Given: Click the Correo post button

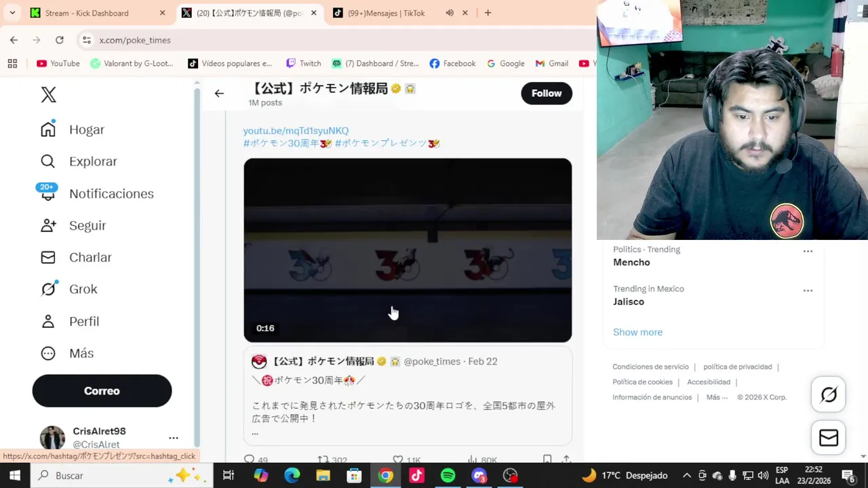Looking at the screenshot, I should (102, 391).
